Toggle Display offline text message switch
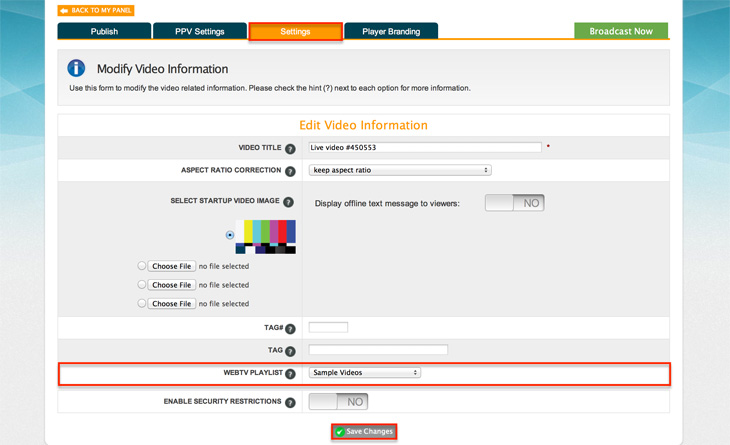The height and width of the screenshot is (445, 730). click(x=514, y=203)
